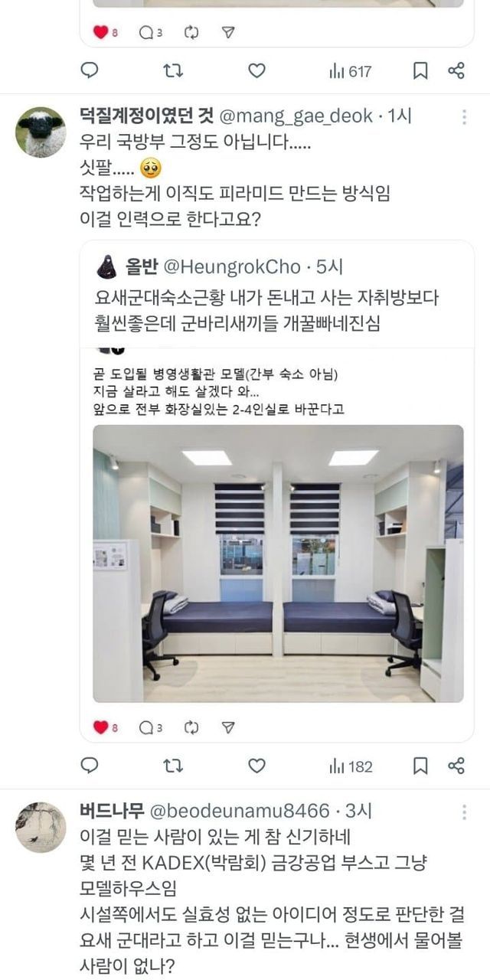Bookmark the tweet with 617 views
Screen dimensions: 490x980
(420, 71)
